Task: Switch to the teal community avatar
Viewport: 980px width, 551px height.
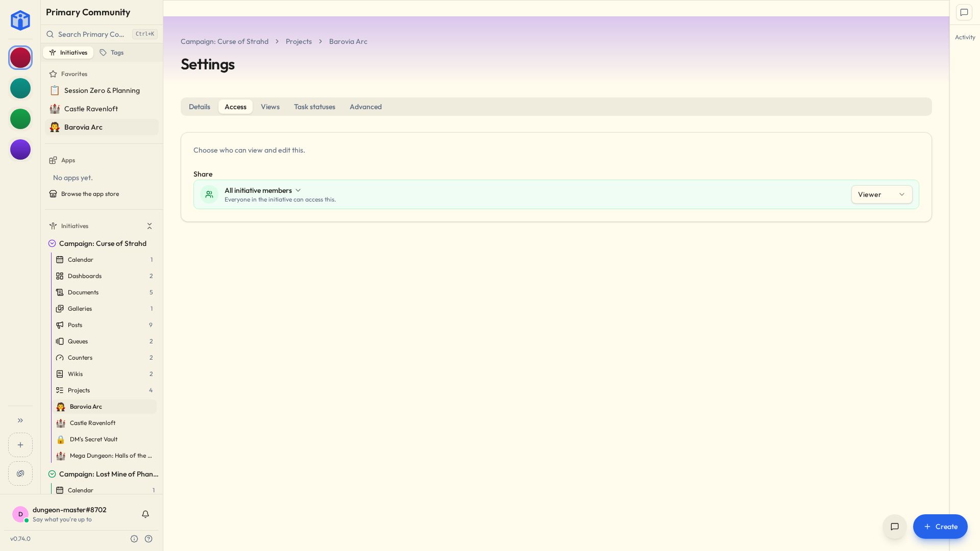Action: [20, 88]
